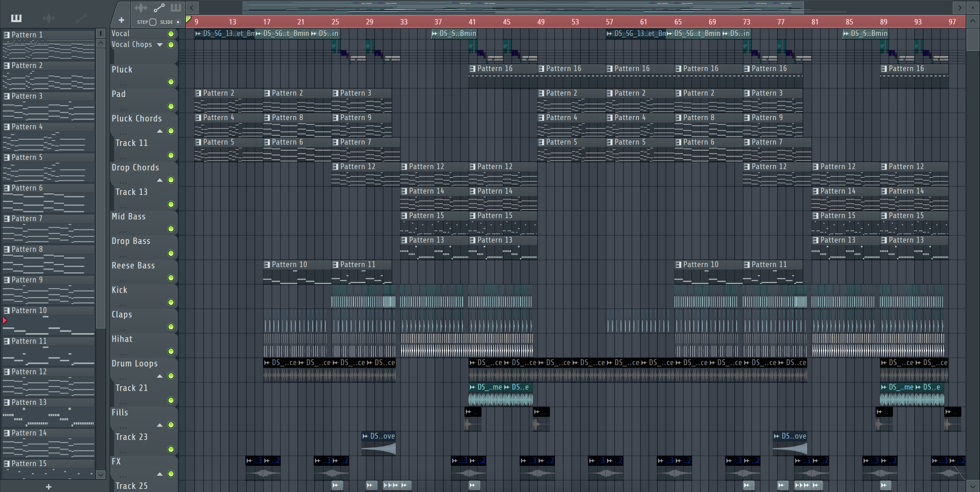Click the picker panel scroll-down arrow
This screenshot has height=492, width=980.
(x=100, y=475)
